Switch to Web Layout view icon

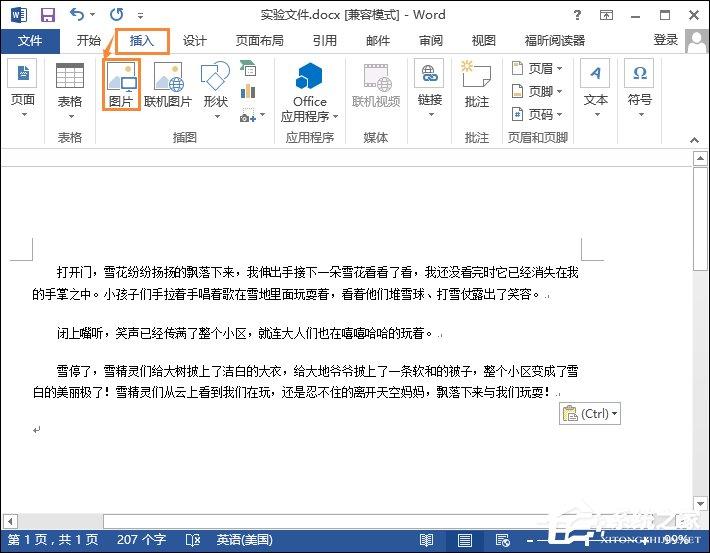click(503, 540)
